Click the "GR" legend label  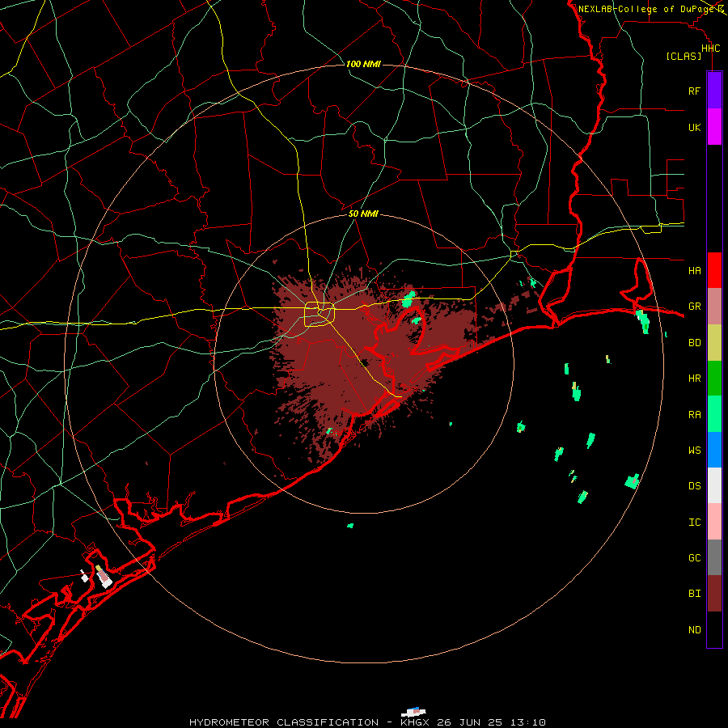[694, 307]
